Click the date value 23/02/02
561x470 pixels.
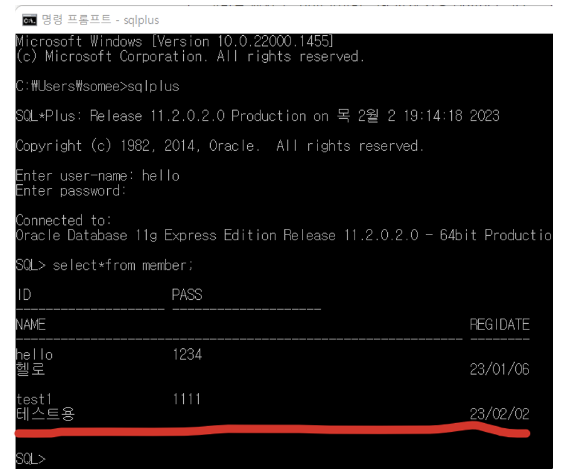(x=499, y=414)
